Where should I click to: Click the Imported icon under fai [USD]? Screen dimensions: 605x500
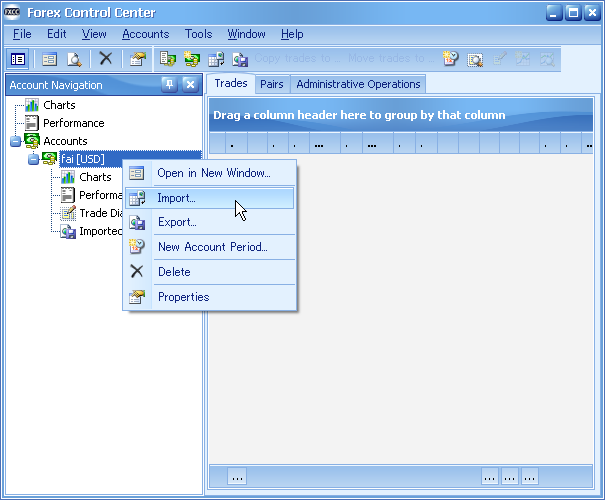[x=68, y=231]
